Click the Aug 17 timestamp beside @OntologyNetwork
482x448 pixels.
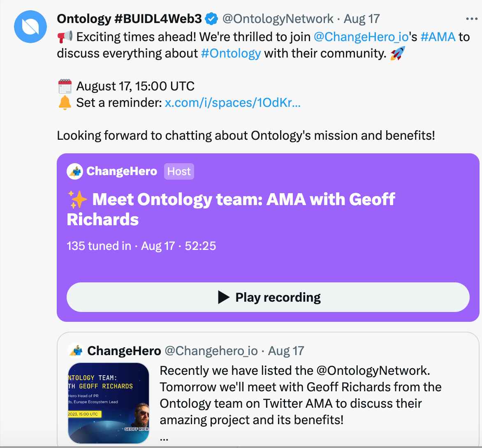tap(361, 18)
